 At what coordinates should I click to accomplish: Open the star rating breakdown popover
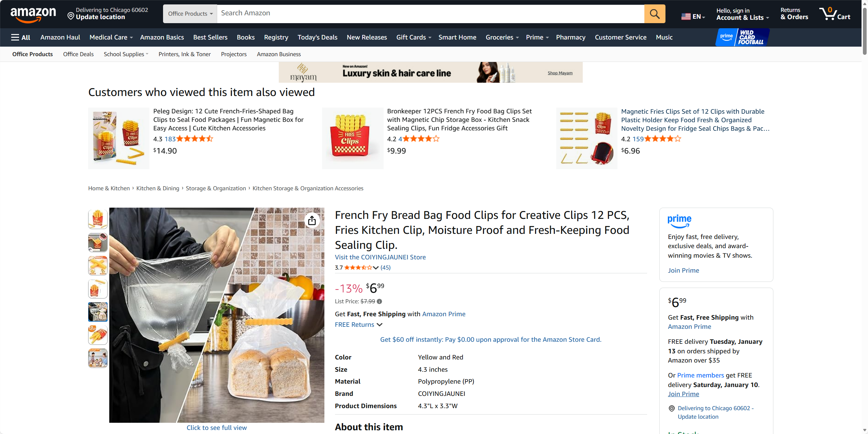[x=375, y=268]
